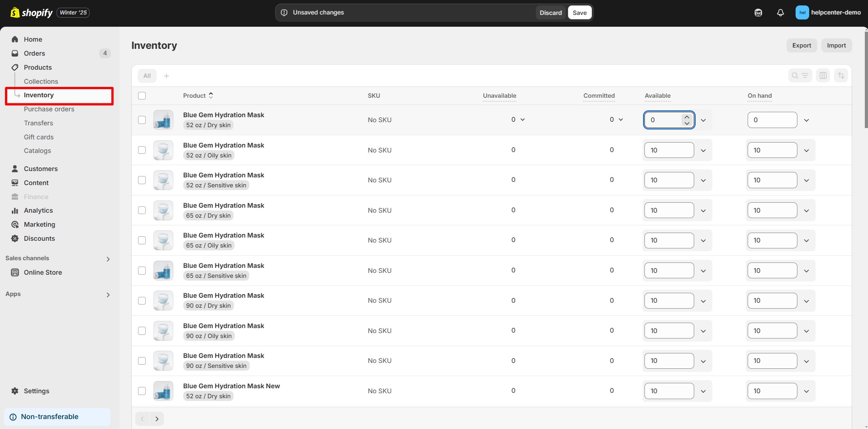Open Available dropdown for 65 oz / Dry skin
Image resolution: width=868 pixels, height=429 pixels.
[x=703, y=210]
